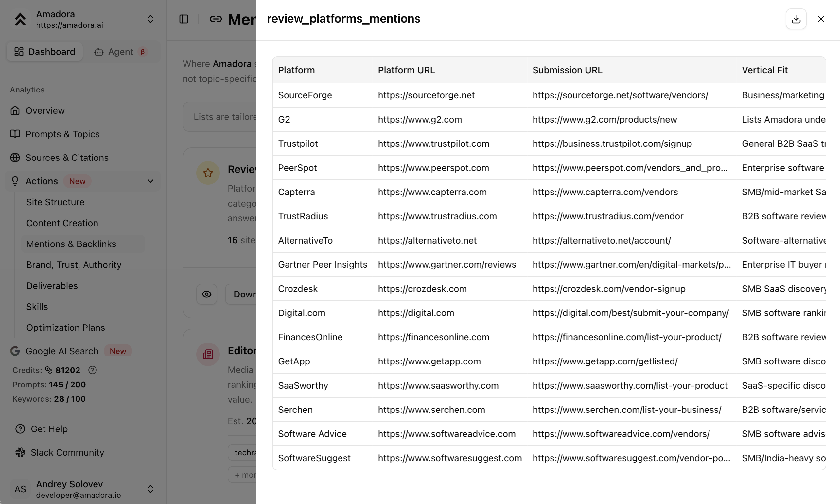Click the AS user avatar

(20, 489)
